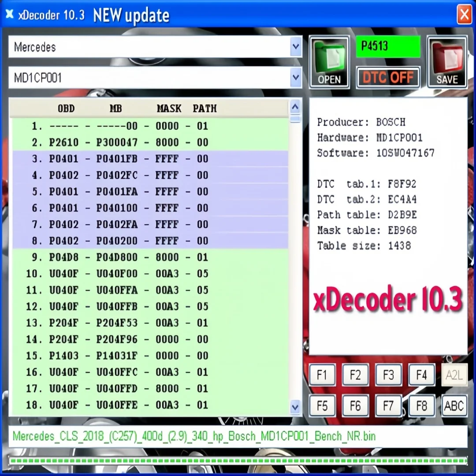Click the green P4513 code field
476x476 pixels.
pyautogui.click(x=388, y=46)
